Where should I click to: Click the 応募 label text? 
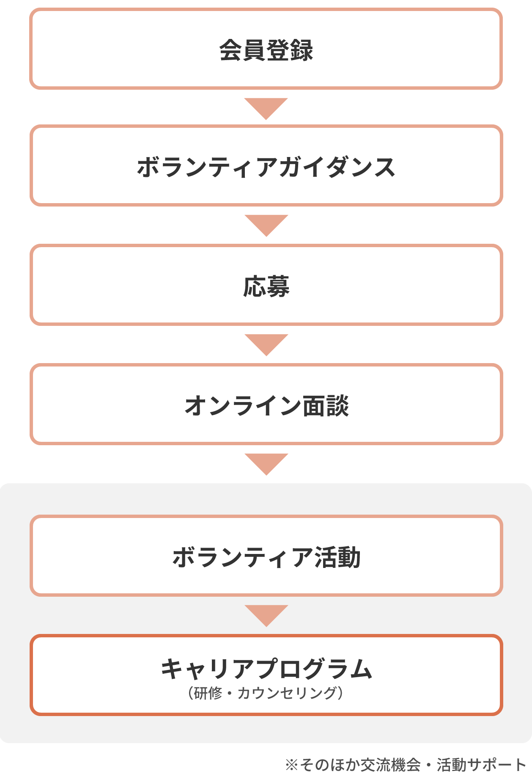point(266,287)
